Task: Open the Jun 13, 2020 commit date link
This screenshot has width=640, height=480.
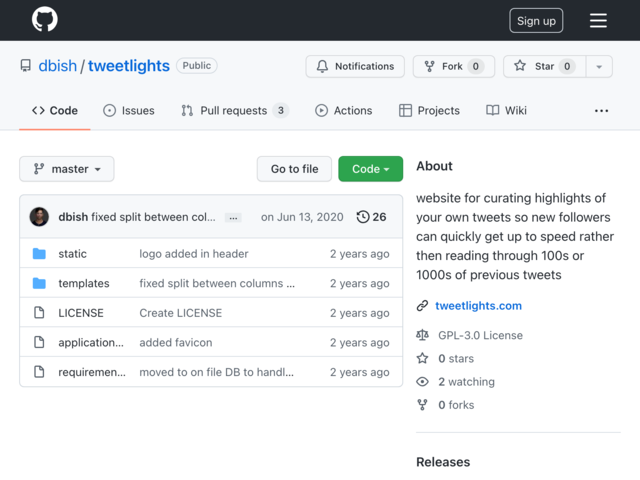Action: pos(302,217)
